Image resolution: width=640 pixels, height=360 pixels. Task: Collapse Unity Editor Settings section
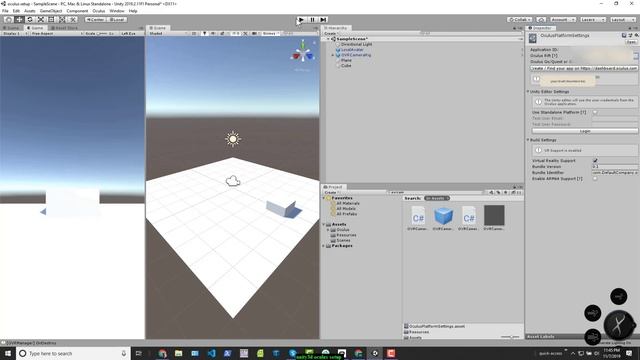pos(528,91)
